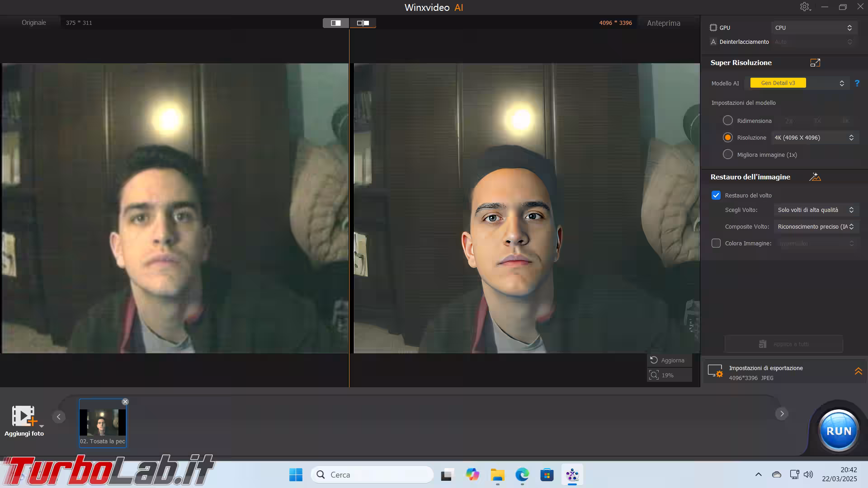Open the 4K resolution dropdown
Screen dimensions: 868x488
click(814, 138)
